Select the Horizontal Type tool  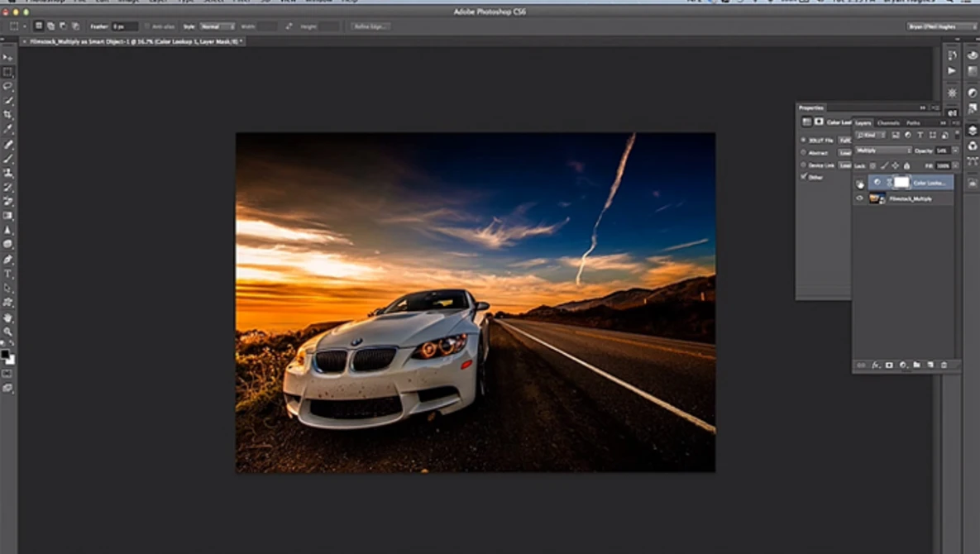[7, 274]
